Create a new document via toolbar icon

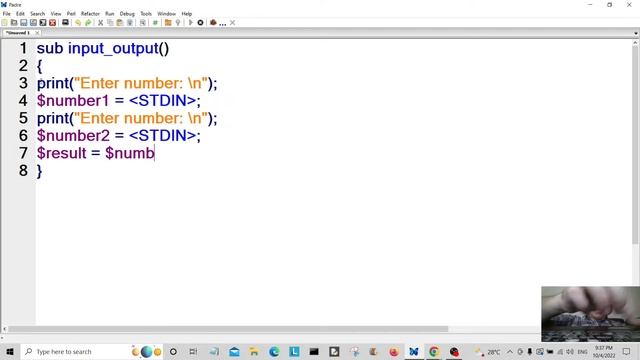click(4, 23)
